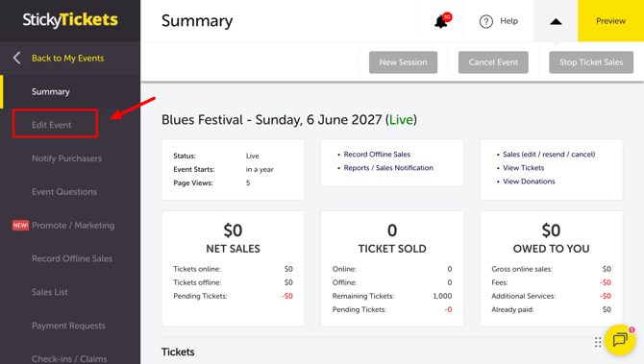Click the Preview button
This screenshot has height=364, width=644.
(610, 21)
